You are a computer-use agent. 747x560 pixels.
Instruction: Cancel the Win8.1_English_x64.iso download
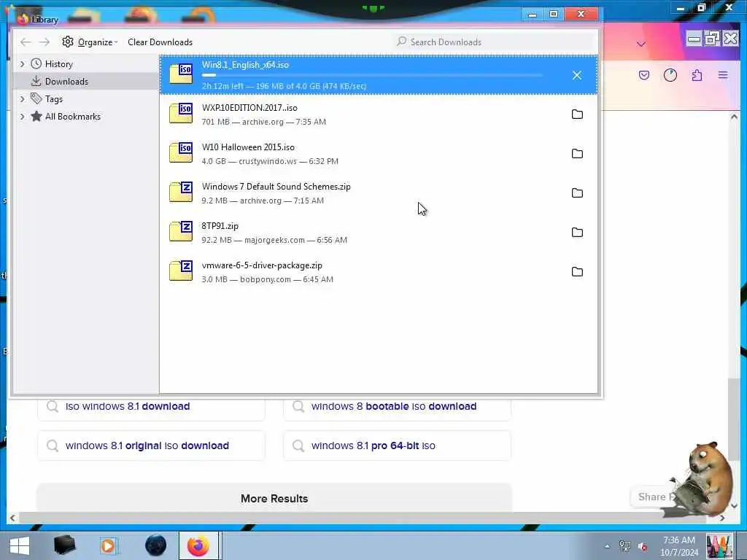pyautogui.click(x=576, y=75)
